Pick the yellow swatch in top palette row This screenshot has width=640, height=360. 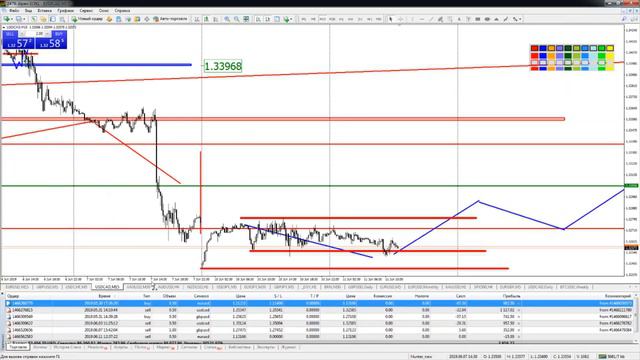coord(610,48)
